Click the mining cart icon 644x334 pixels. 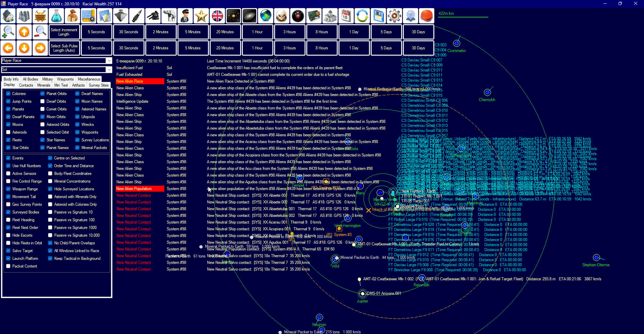(x=40, y=16)
